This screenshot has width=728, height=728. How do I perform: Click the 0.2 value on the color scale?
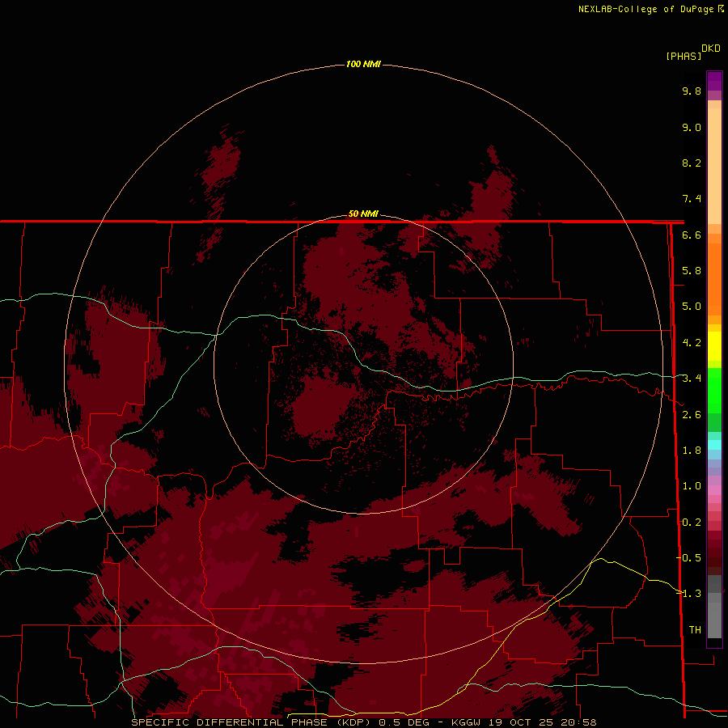tap(692, 523)
